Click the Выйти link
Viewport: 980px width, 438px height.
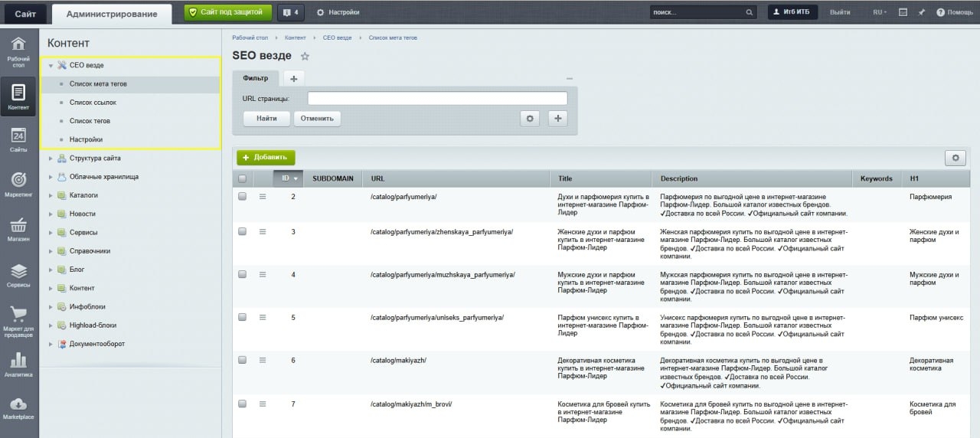coord(840,12)
